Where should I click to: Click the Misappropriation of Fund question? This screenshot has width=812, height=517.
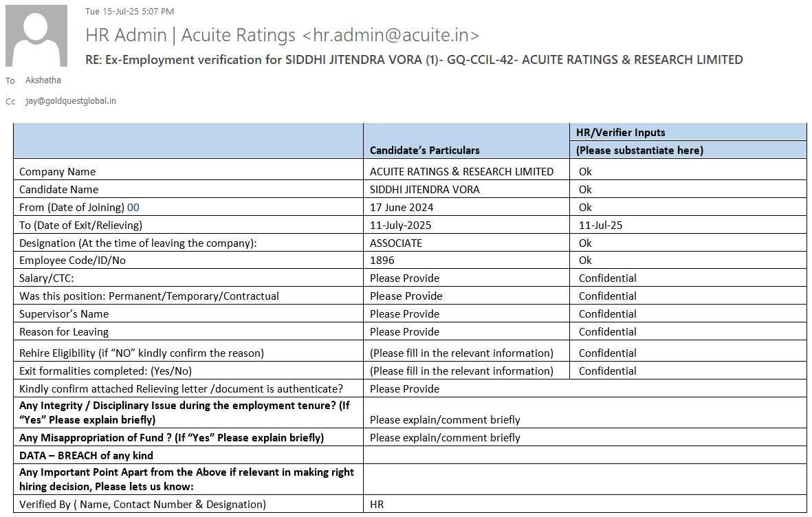point(171,438)
